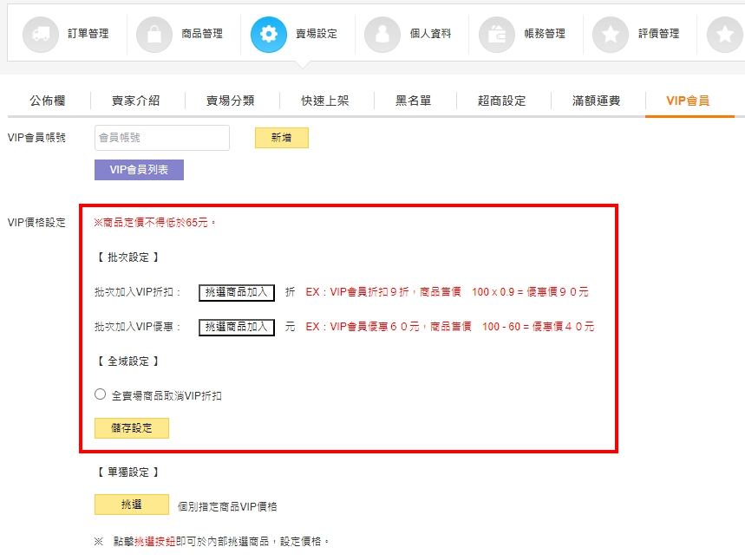Switch to the 公佈欄 tab
The width and height of the screenshot is (745, 560).
[48, 101]
